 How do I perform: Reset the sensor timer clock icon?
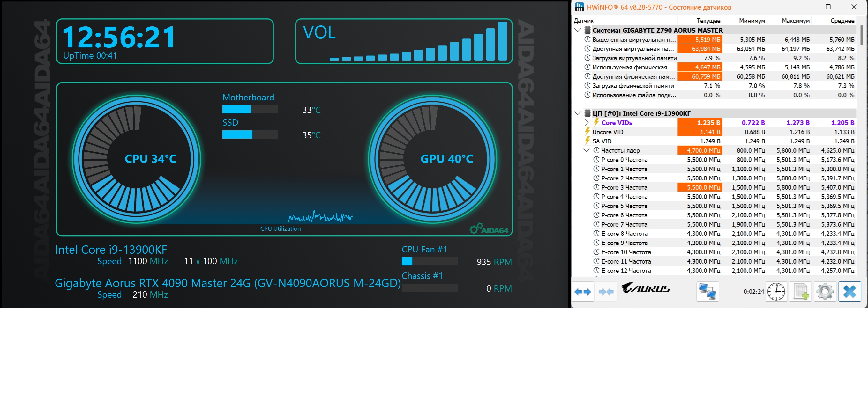click(776, 292)
